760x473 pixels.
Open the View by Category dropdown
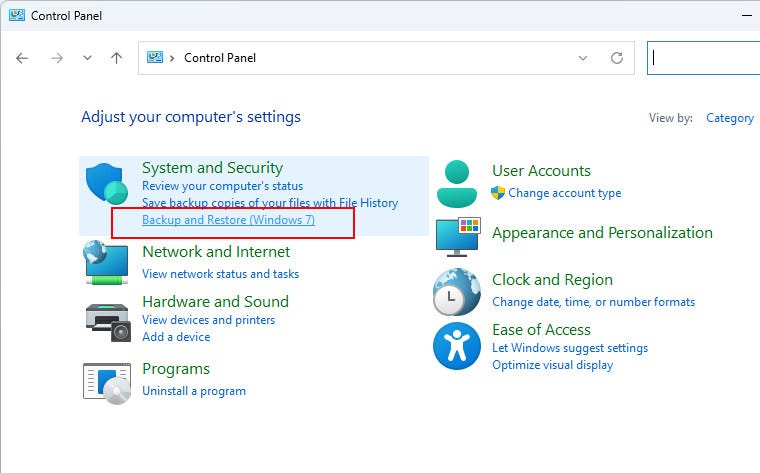(x=729, y=118)
